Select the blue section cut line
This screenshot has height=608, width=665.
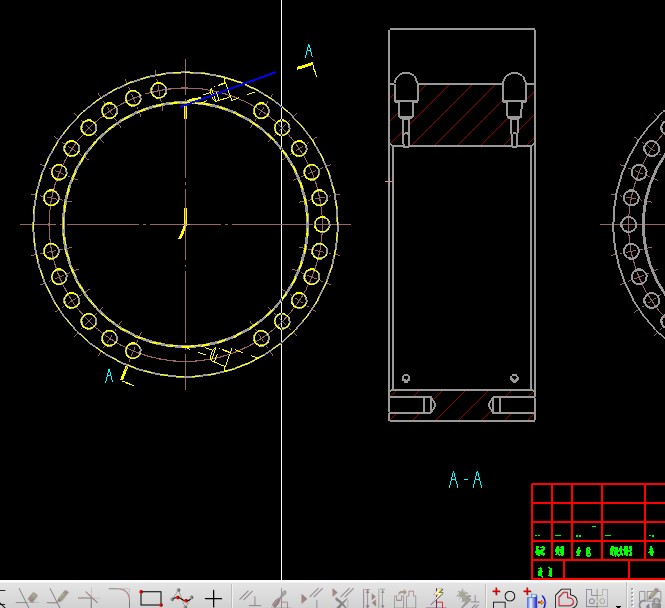pyautogui.click(x=229, y=89)
